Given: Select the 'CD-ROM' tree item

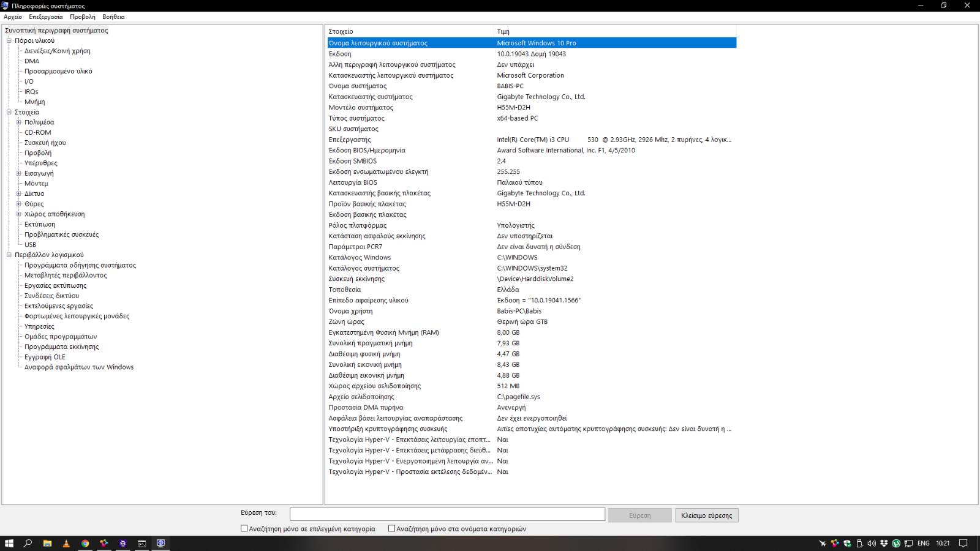Looking at the screenshot, I should [x=38, y=132].
